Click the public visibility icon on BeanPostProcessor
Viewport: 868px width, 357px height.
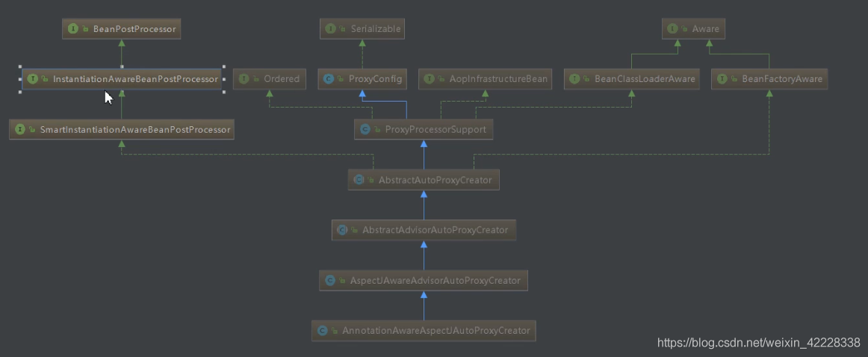tap(86, 29)
